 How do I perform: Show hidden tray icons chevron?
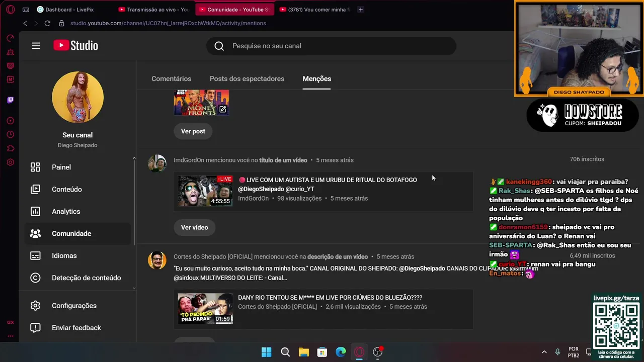[x=544, y=352]
